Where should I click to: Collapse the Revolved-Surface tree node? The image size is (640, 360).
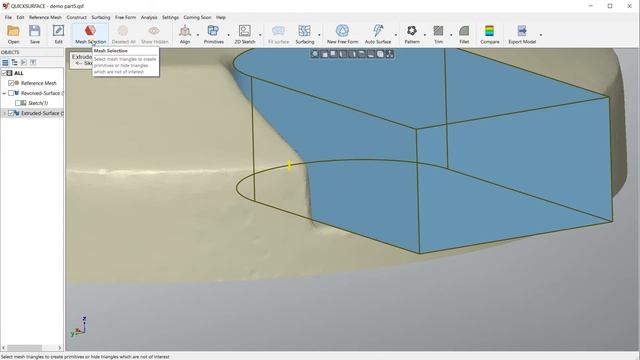(4, 93)
